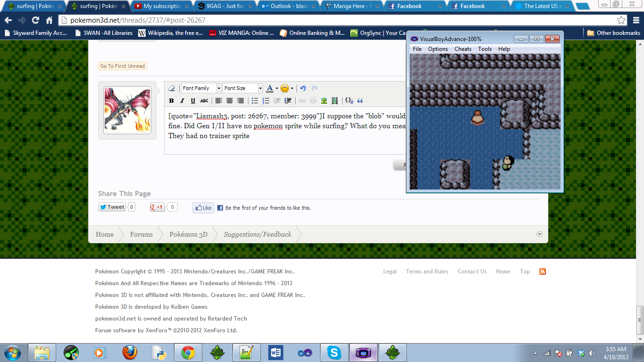Switch to the Outlook browser tab
The image size is (644, 362).
click(x=288, y=6)
